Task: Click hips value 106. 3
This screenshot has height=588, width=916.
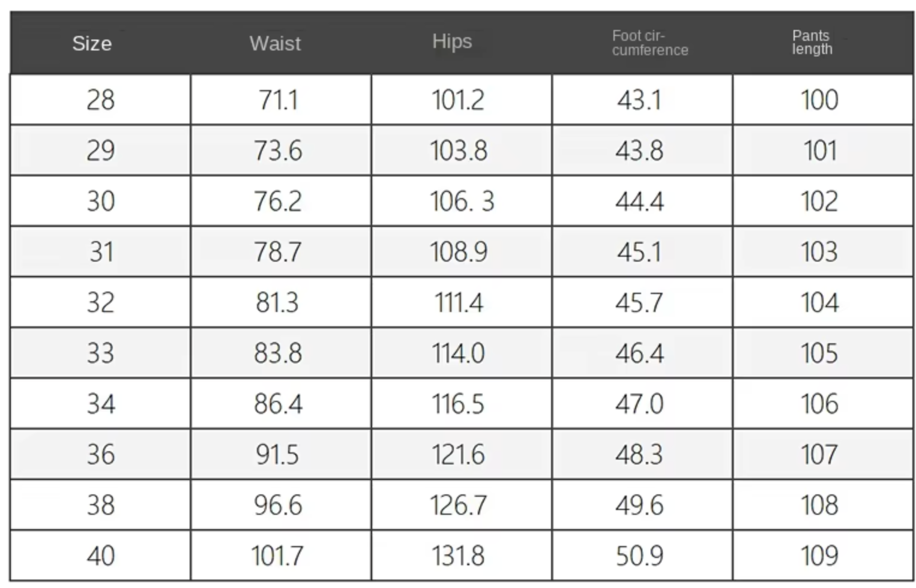Action: click(x=461, y=201)
